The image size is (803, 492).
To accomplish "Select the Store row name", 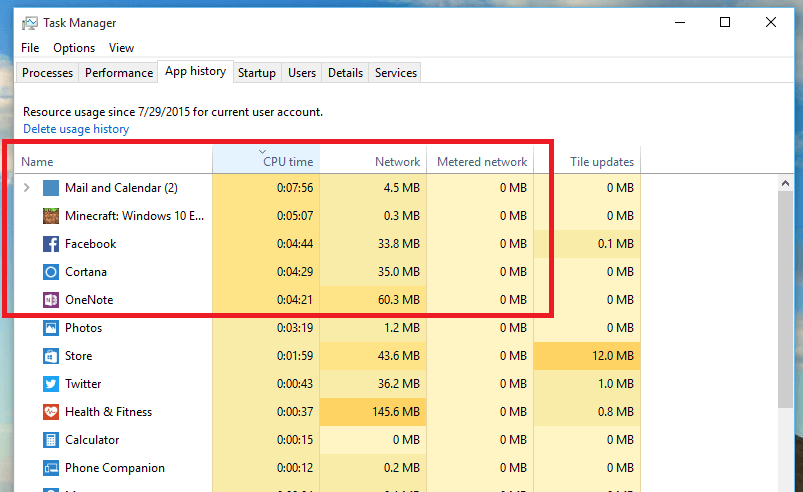I will pyautogui.click(x=78, y=356).
